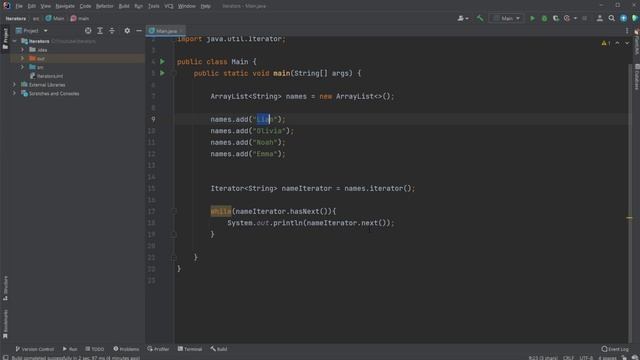
Task: Expand the .idea folder
Action: pos(23,50)
